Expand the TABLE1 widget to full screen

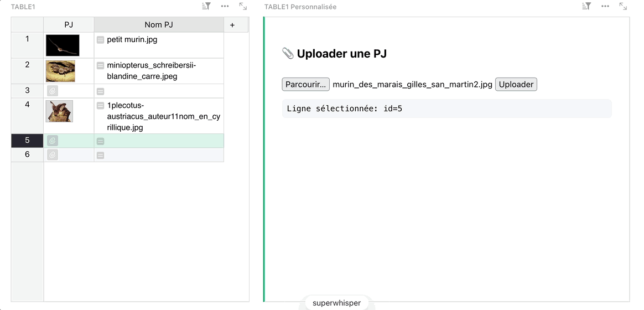[243, 6]
